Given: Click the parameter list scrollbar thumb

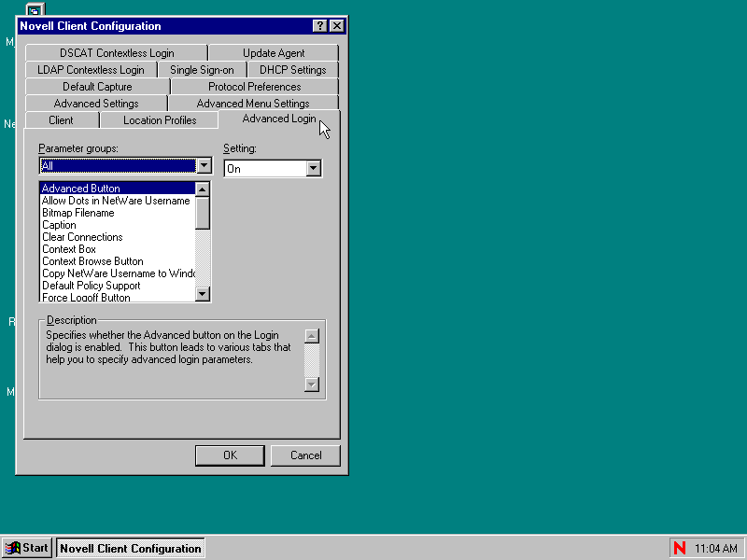Looking at the screenshot, I should [x=203, y=213].
